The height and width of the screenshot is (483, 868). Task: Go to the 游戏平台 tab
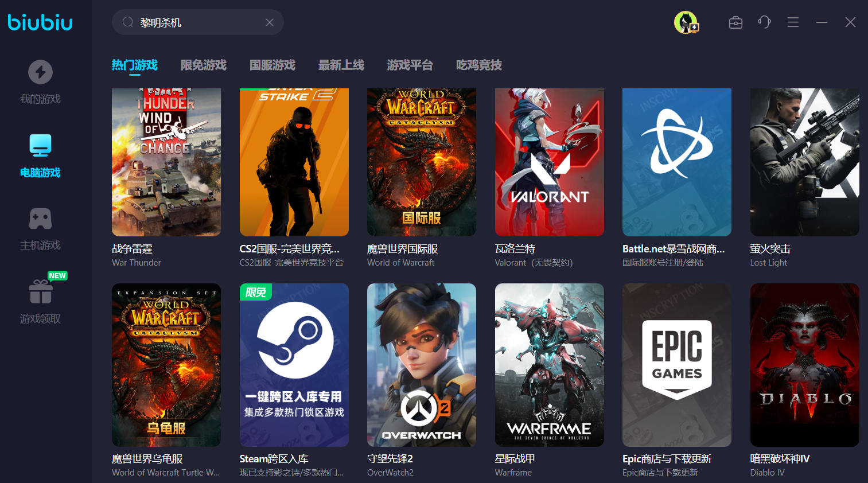click(410, 65)
